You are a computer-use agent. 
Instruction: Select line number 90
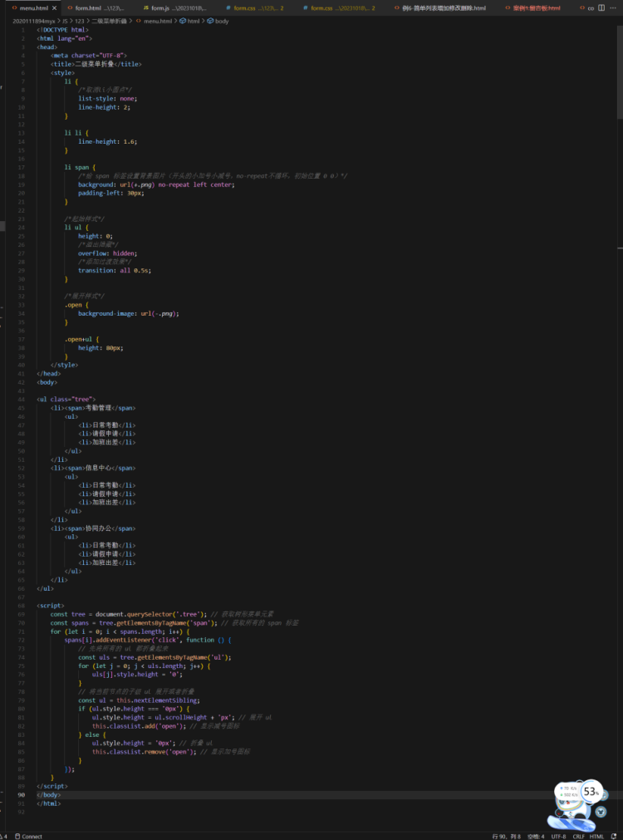[x=22, y=795]
